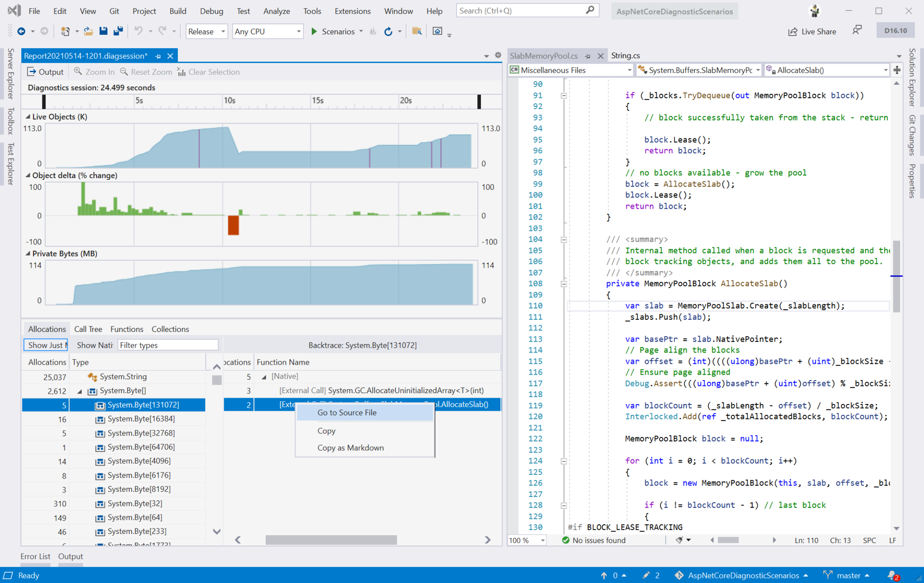Screen dimensions: 924x583
Task: Click the pending changes pencil icon
Action: [x=646, y=575]
